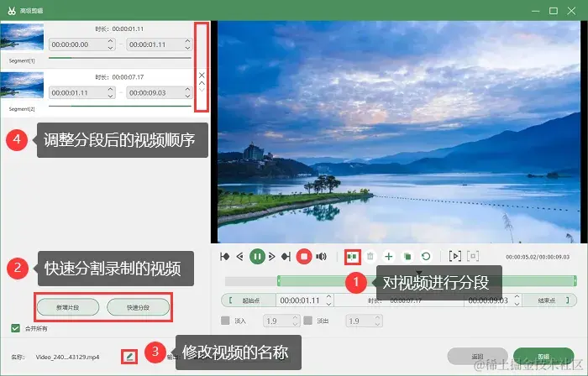This screenshot has height=376, width=588.
Task: Decrease Segment[1] end time 00:00:01.11
Action: [188, 48]
